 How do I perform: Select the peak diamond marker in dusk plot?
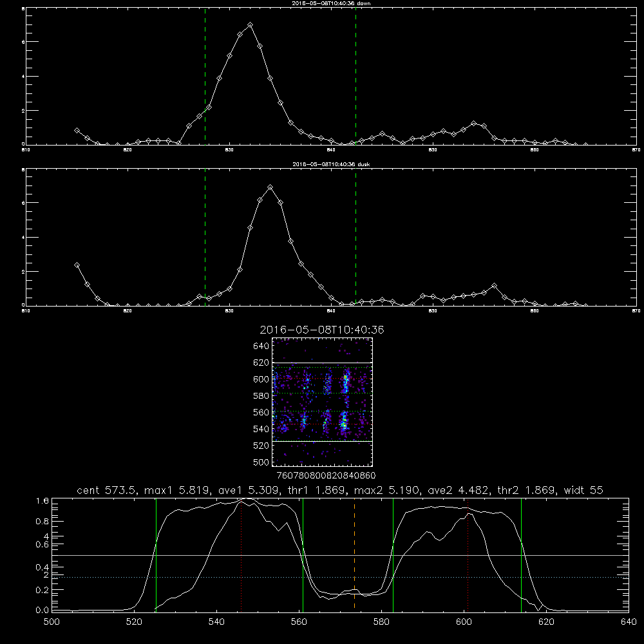point(270,187)
